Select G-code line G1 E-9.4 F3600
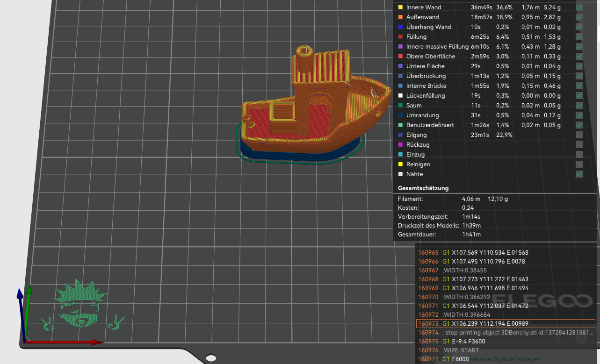The image size is (600, 364). (x=506, y=342)
